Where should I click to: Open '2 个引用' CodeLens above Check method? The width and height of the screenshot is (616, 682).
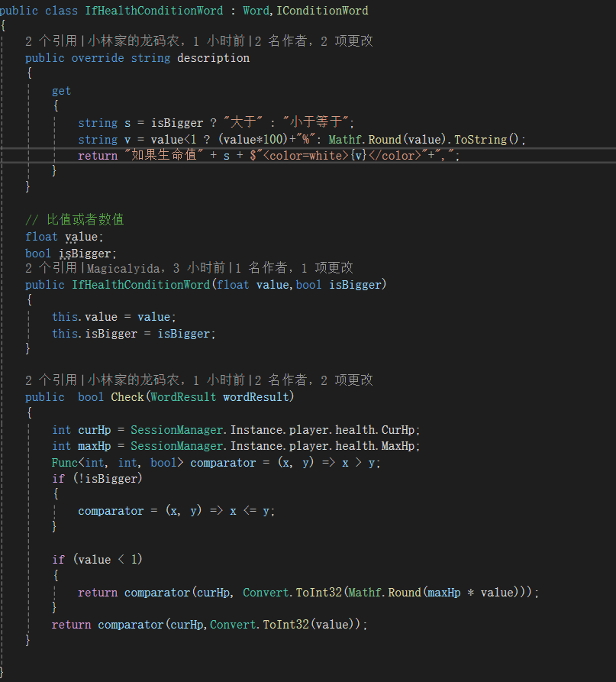click(x=51, y=380)
